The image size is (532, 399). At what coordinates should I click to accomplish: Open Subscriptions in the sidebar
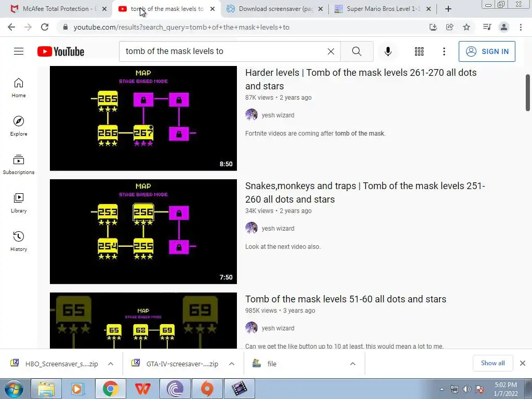pos(19,165)
